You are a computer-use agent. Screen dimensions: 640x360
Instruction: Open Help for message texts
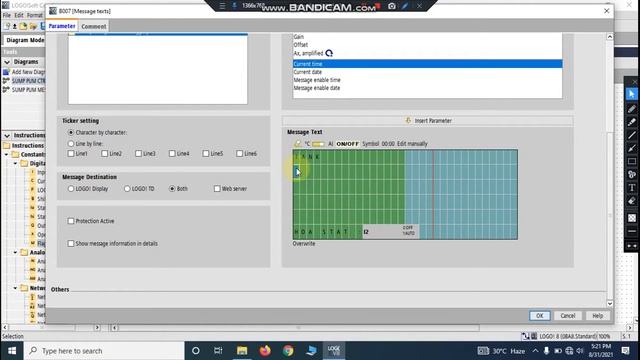click(597, 316)
